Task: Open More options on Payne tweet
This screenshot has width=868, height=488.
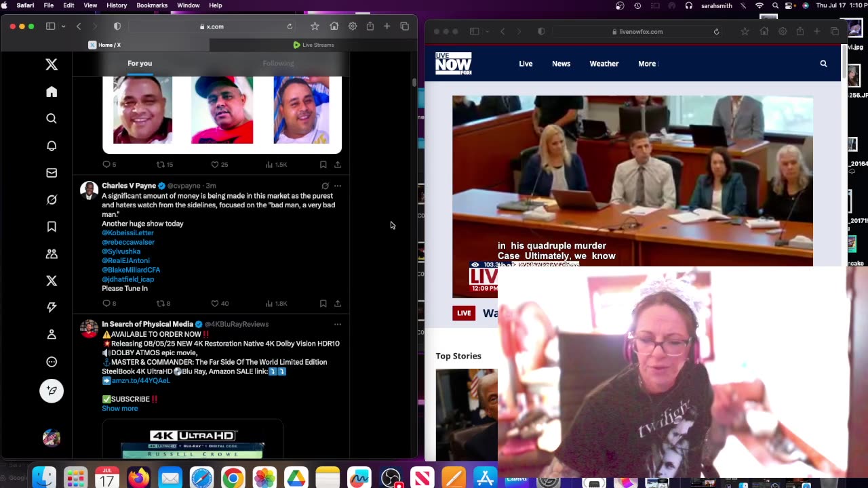Action: coord(338,186)
